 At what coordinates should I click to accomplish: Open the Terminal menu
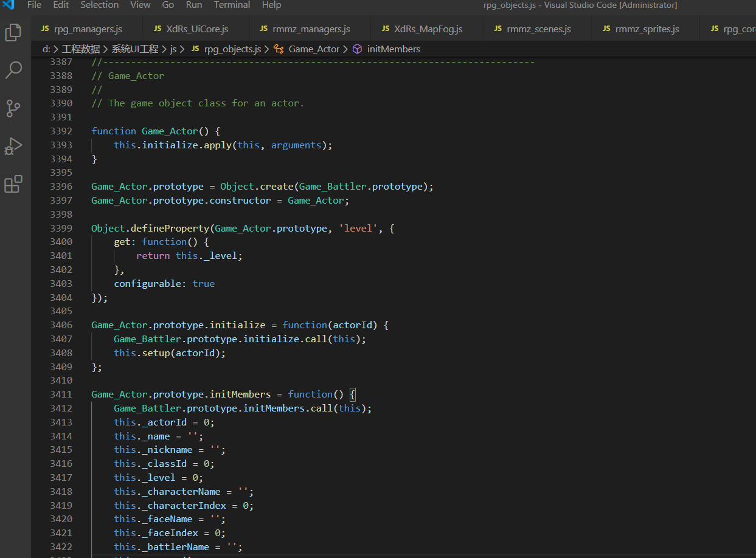[232, 5]
